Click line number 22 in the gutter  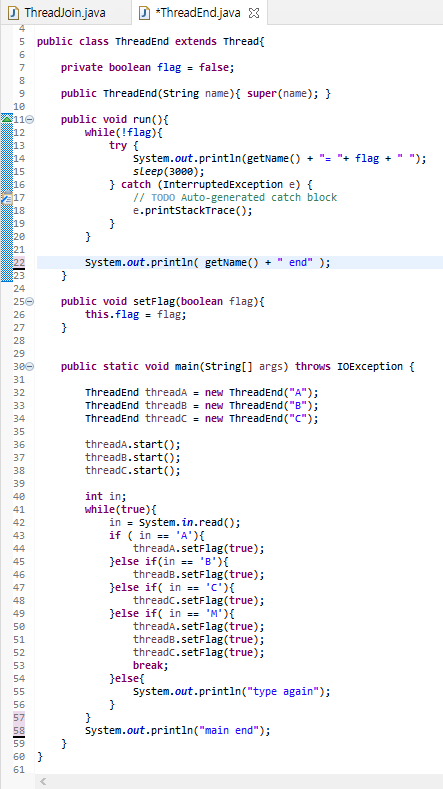[x=19, y=263]
